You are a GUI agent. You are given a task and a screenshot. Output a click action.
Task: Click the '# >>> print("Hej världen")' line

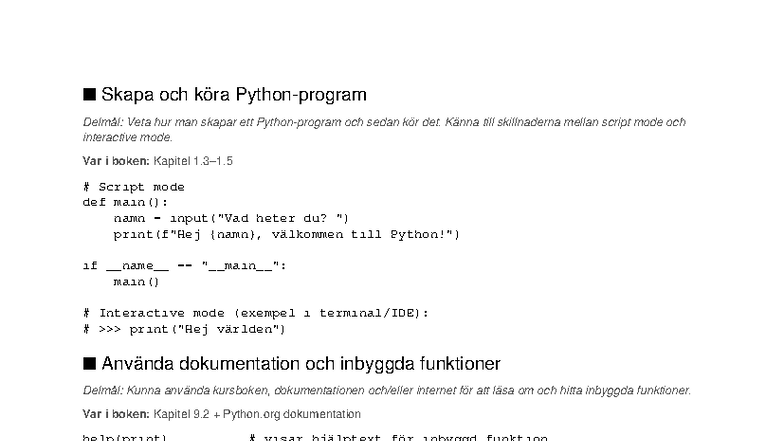[184, 330]
